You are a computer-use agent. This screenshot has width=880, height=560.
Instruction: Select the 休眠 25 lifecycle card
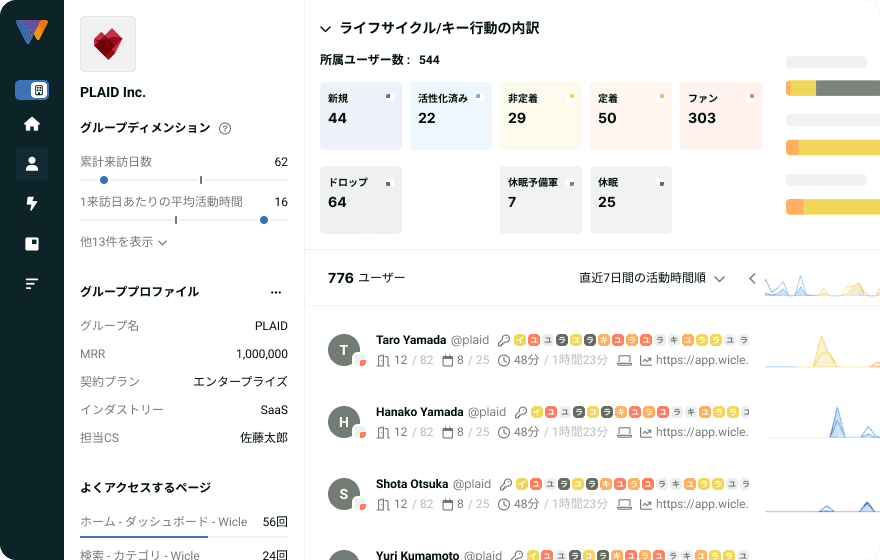coord(631,200)
